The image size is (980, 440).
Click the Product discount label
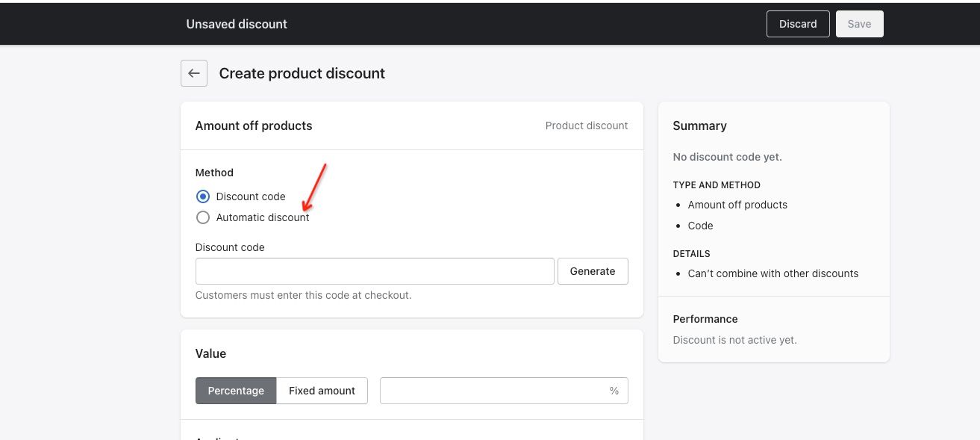pyautogui.click(x=587, y=126)
